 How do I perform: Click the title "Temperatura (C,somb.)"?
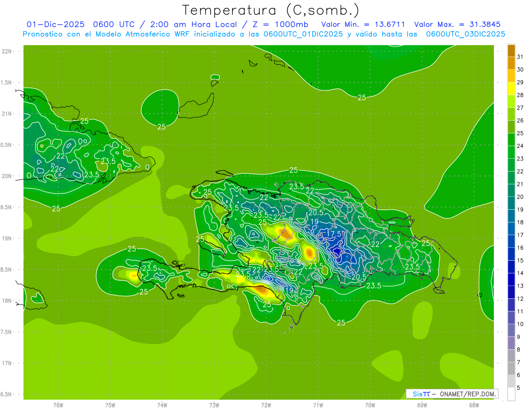click(x=271, y=10)
